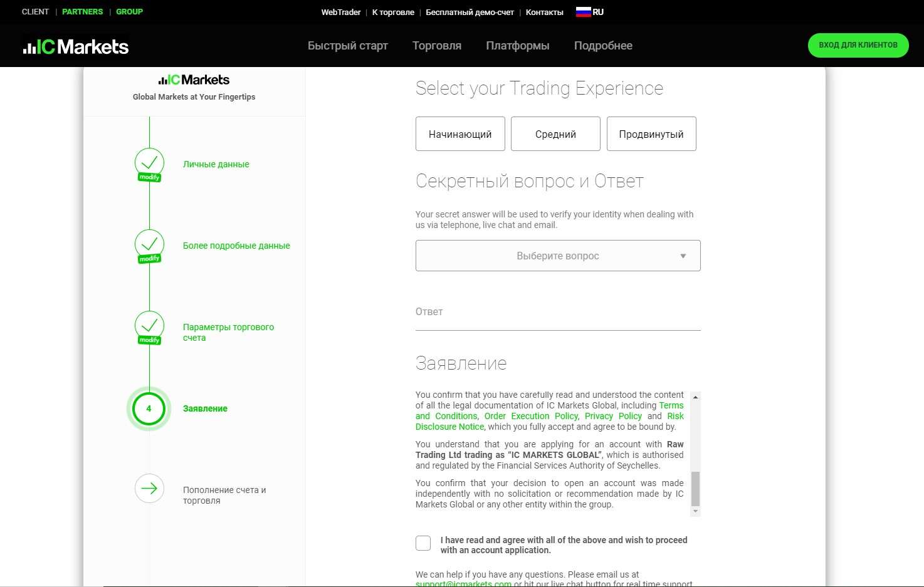Click Пополнение счета и торговля step label
Screen dimensions: 924x587
pos(224,495)
